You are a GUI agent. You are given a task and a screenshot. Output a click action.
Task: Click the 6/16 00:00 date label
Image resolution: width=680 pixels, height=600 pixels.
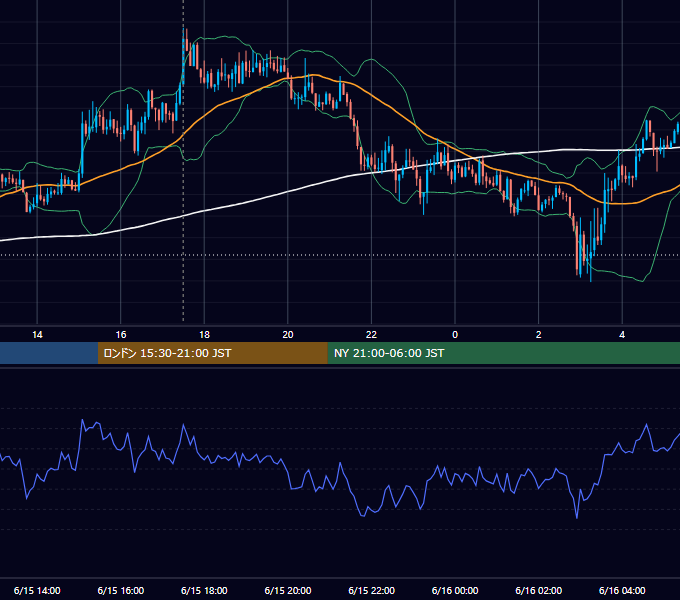point(455,590)
